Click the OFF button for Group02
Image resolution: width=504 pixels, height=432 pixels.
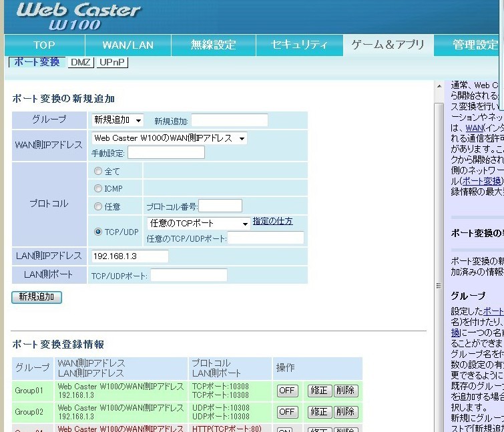coord(287,412)
